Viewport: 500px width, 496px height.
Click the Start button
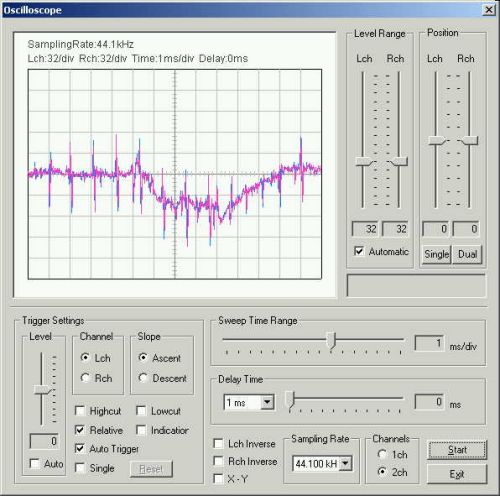pyautogui.click(x=457, y=450)
